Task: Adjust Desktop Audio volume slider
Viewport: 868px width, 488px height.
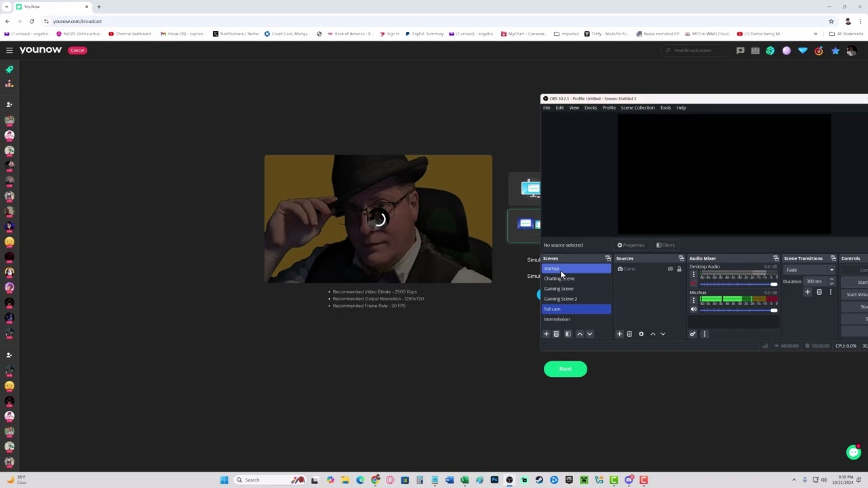Action: click(738, 284)
